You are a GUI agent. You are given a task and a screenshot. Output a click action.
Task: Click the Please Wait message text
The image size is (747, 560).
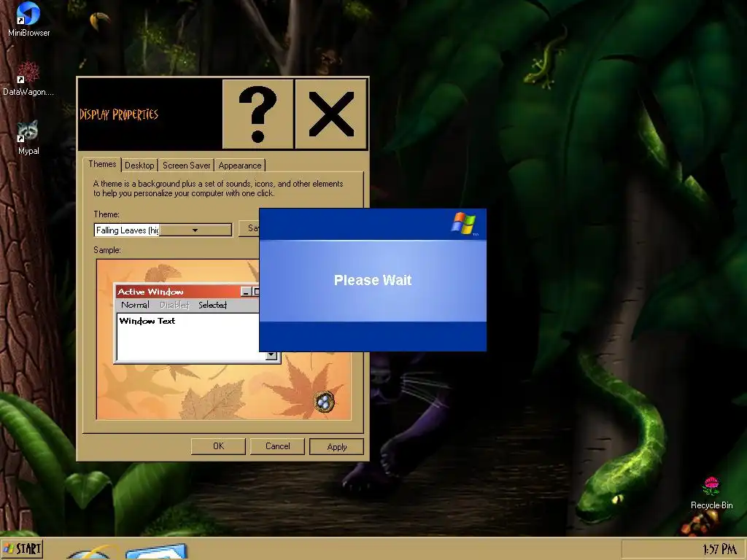[x=373, y=280]
